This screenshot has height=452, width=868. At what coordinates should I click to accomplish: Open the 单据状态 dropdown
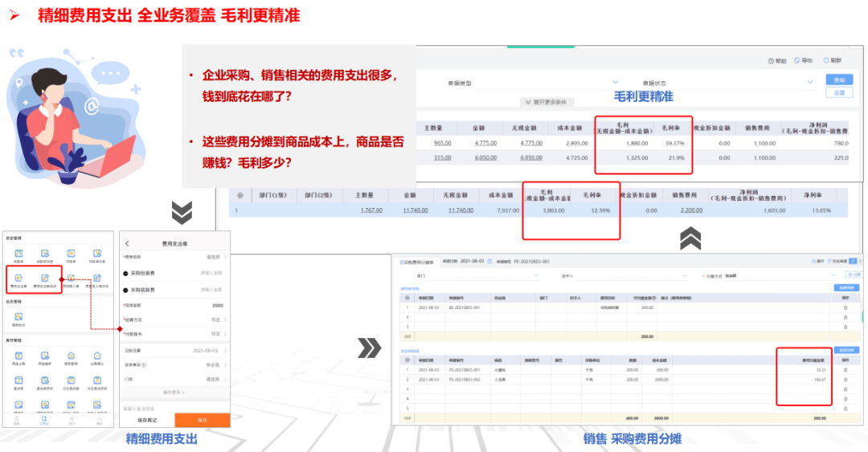pos(809,82)
